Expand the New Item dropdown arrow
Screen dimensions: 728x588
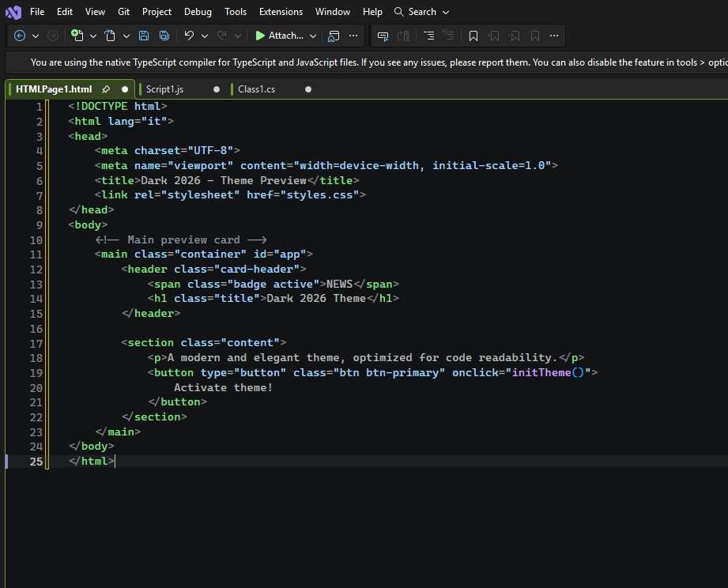pos(92,36)
